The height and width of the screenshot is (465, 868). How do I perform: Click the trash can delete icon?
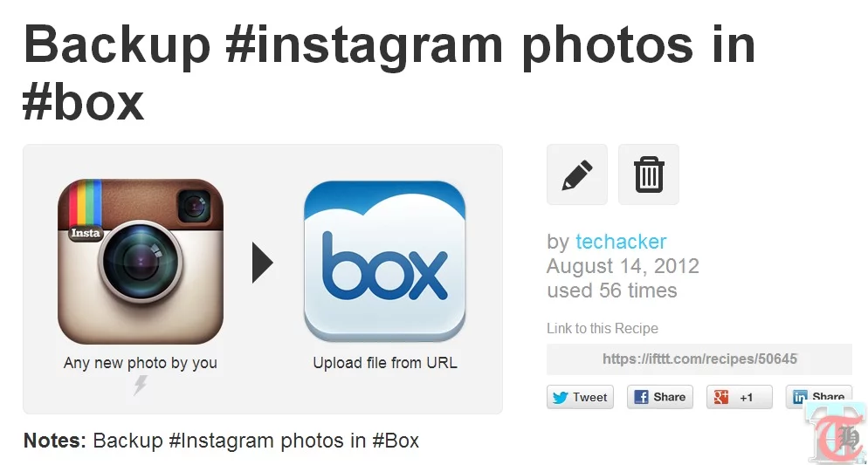tap(649, 174)
